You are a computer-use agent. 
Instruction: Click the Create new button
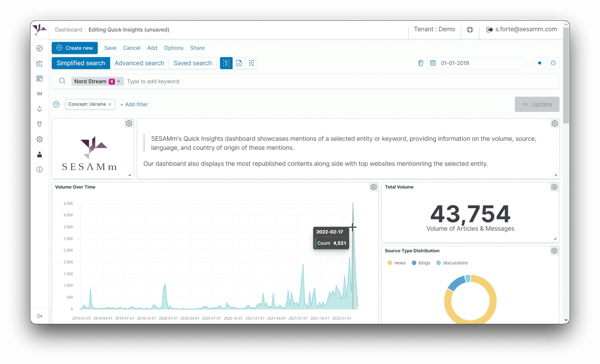pyautogui.click(x=75, y=48)
